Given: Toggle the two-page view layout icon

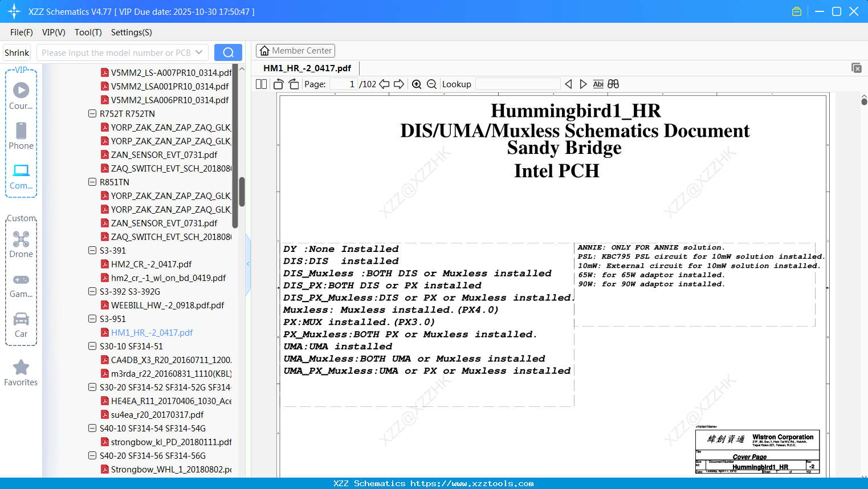Looking at the screenshot, I should (261, 84).
